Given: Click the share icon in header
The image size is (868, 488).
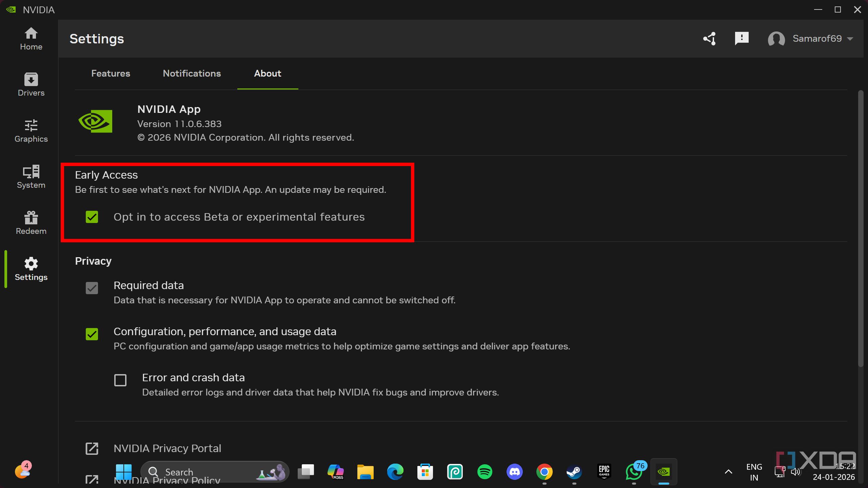Looking at the screenshot, I should tap(709, 39).
